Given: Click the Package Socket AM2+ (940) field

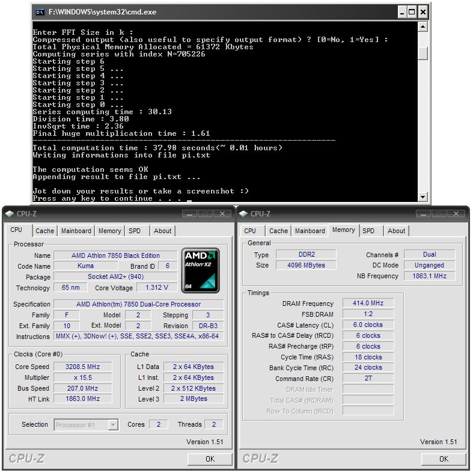Looking at the screenshot, I should 115,276.
